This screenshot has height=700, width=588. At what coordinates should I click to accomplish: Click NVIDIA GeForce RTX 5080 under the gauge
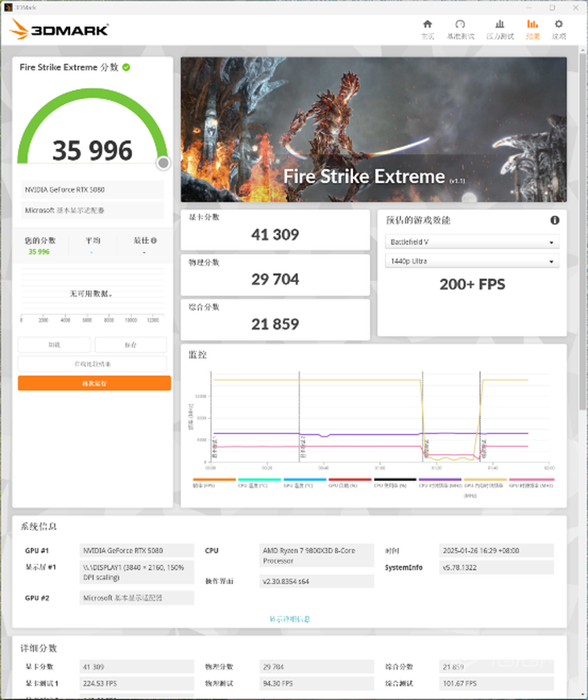(93, 190)
